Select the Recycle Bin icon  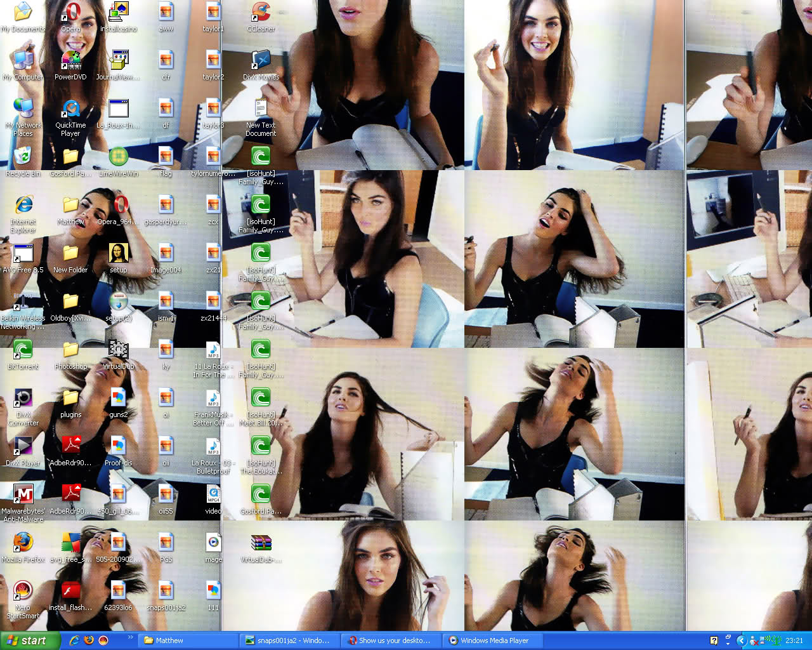pyautogui.click(x=23, y=157)
